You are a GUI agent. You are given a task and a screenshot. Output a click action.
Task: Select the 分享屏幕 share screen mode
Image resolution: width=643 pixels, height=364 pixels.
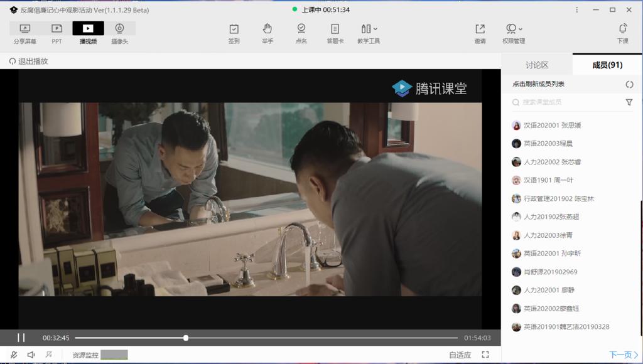click(x=25, y=33)
